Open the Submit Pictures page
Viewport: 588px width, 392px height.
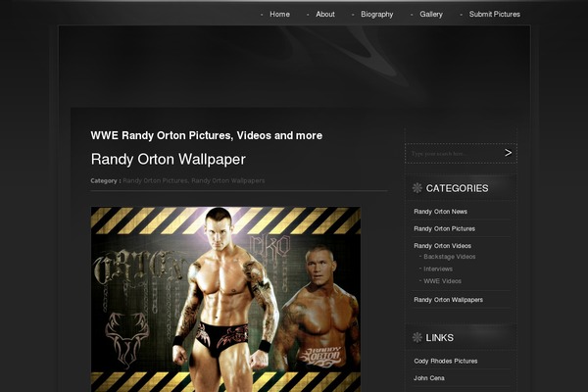[495, 15]
